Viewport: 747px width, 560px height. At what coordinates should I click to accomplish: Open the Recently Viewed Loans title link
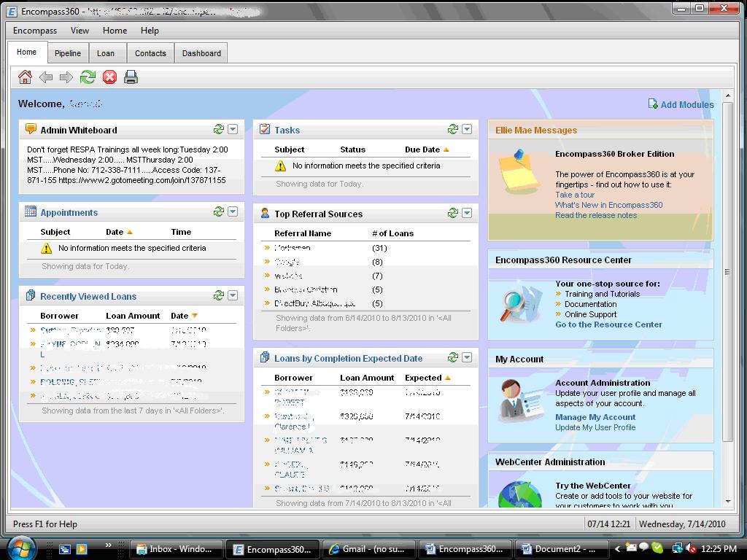tap(88, 297)
